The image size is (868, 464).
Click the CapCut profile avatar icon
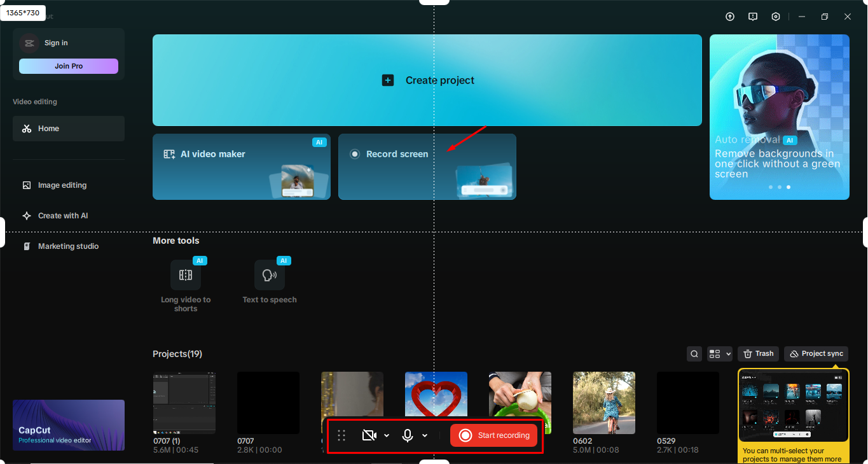29,43
